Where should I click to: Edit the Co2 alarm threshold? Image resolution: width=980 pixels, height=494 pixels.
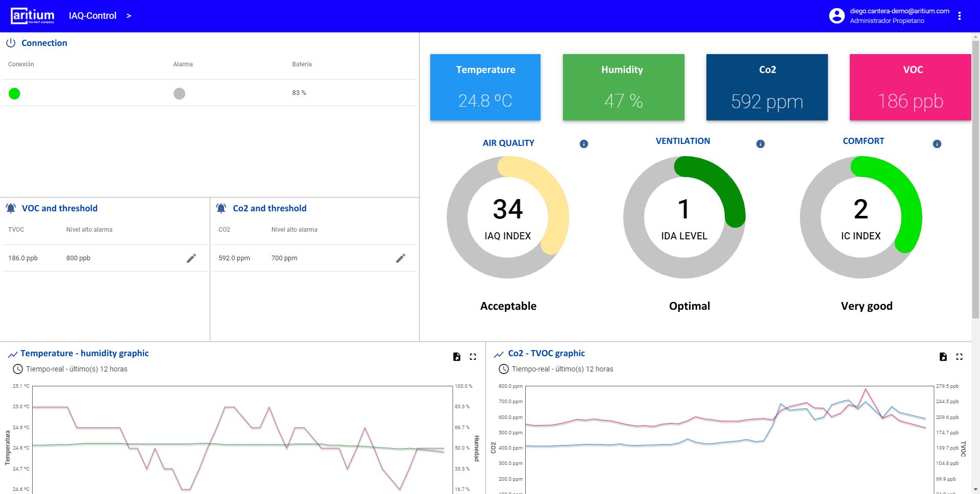(401, 258)
